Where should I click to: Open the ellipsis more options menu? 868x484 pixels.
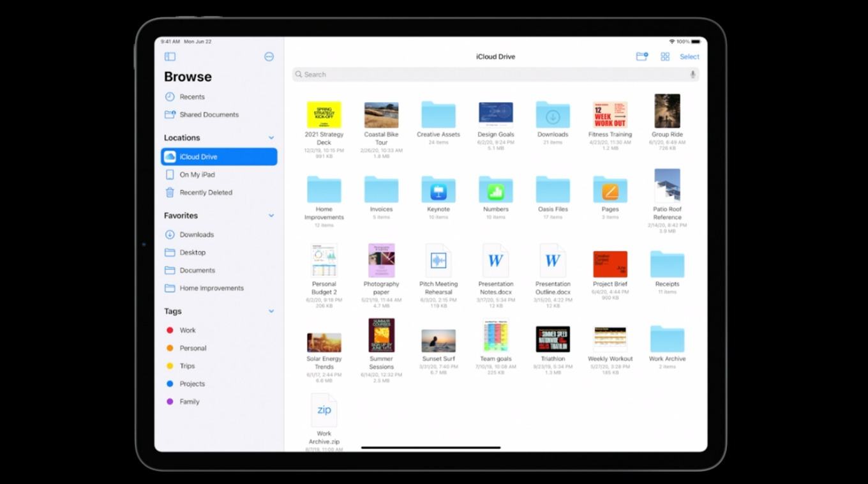click(269, 57)
